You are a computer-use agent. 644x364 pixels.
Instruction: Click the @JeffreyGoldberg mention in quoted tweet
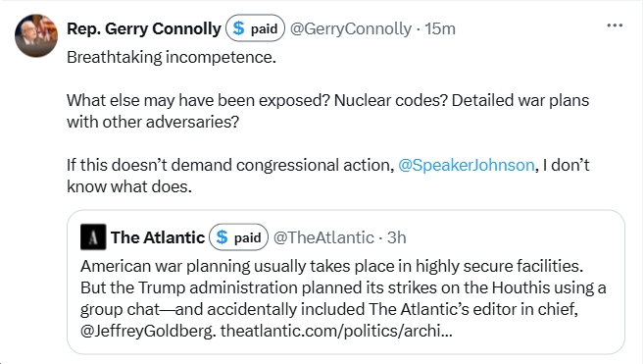tap(148, 331)
